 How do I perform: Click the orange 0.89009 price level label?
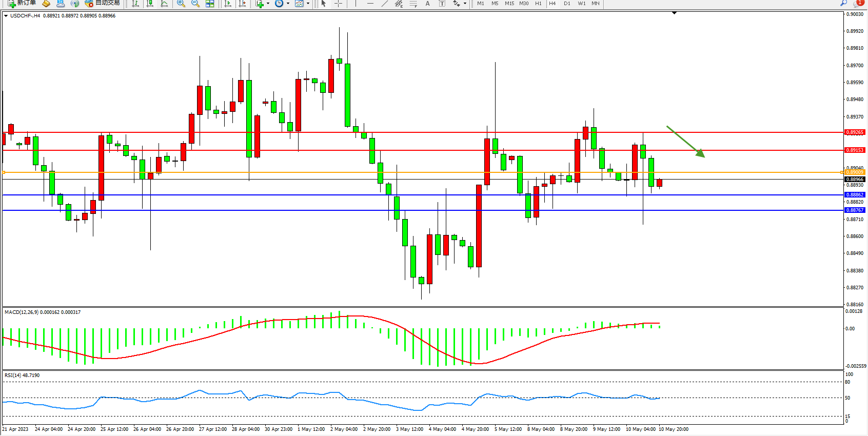855,172
